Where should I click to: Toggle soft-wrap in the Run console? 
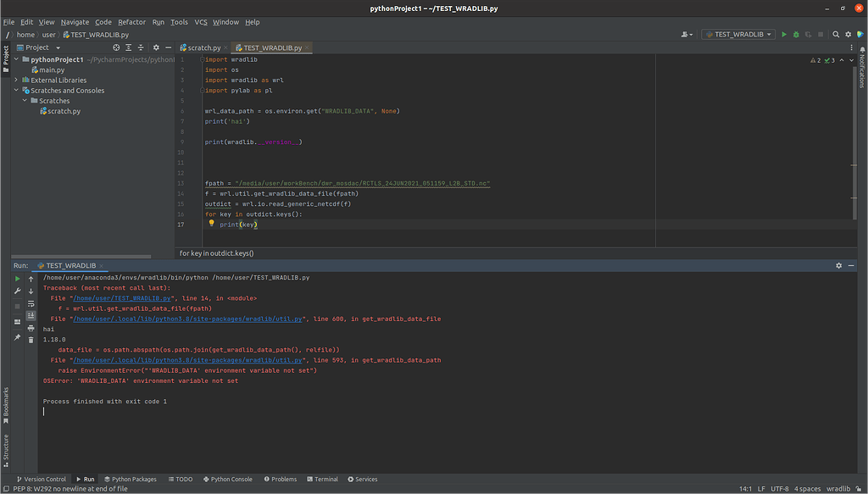31,303
